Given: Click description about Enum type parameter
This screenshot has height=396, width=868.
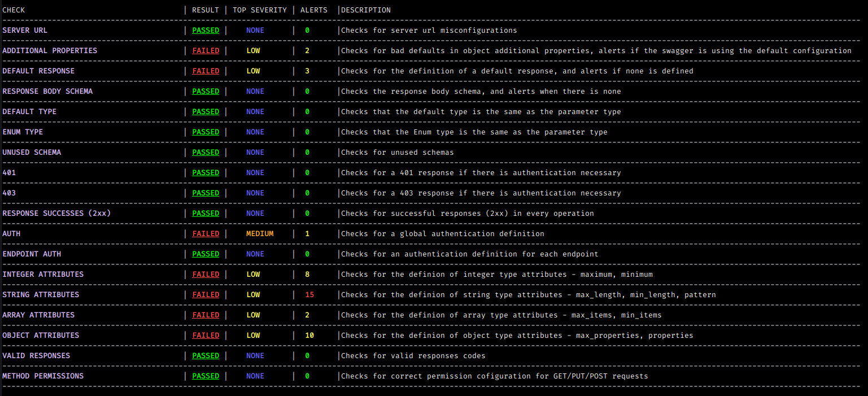Looking at the screenshot, I should coord(474,132).
